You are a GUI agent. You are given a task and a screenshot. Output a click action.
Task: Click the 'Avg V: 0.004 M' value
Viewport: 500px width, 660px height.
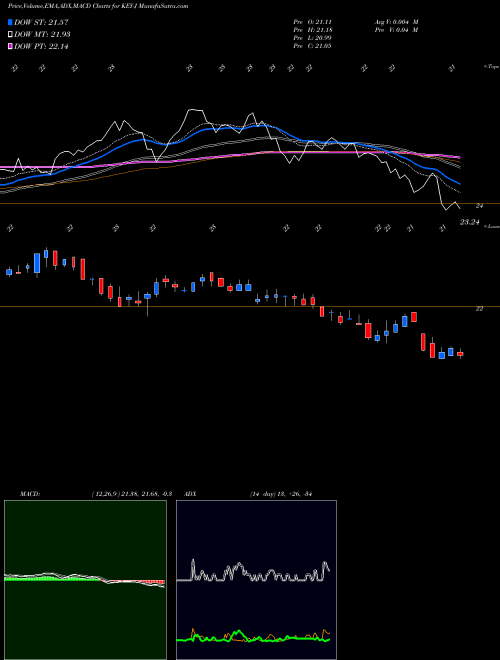point(396,22)
